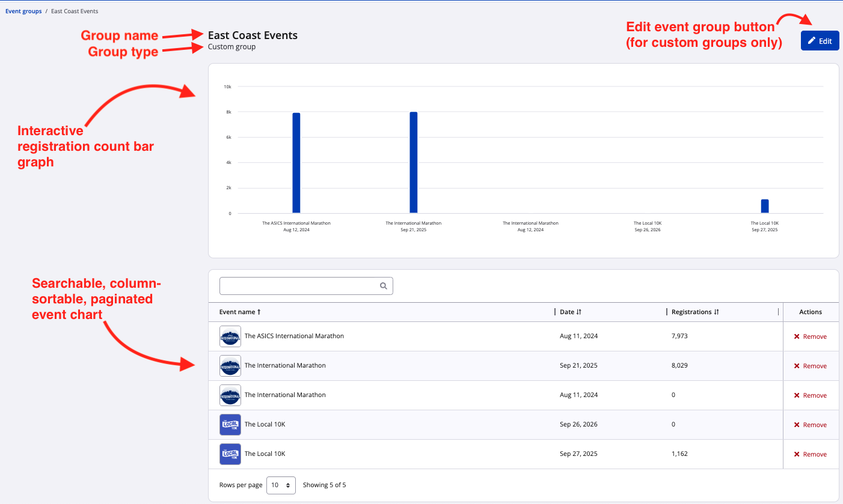Click the Sep 21, 2025 International Marathon bar
Viewport: 843px width, 504px height.
[414, 162]
